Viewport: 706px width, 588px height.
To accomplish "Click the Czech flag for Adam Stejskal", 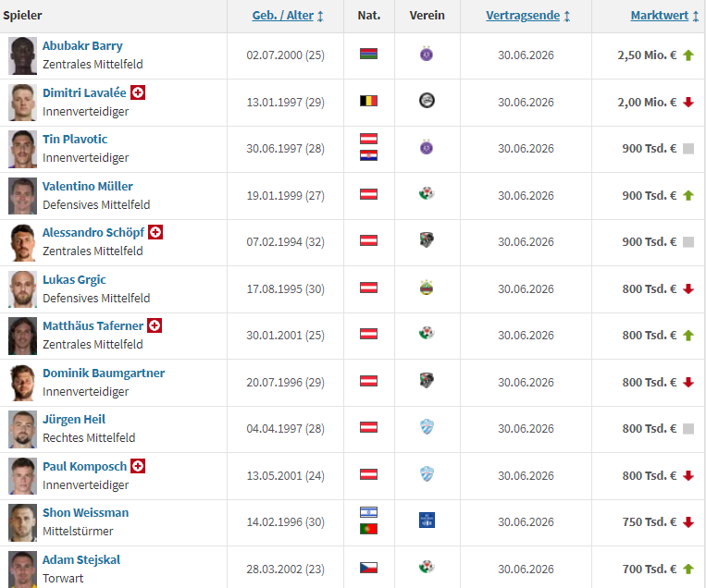I will click(368, 568).
